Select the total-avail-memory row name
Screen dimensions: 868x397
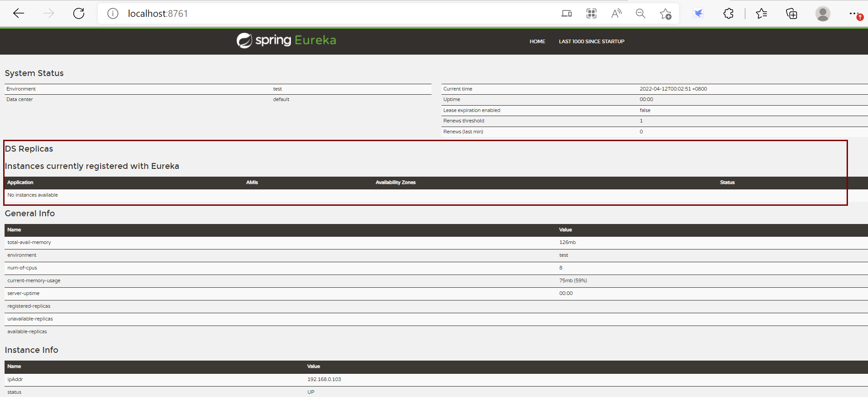pyautogui.click(x=29, y=242)
